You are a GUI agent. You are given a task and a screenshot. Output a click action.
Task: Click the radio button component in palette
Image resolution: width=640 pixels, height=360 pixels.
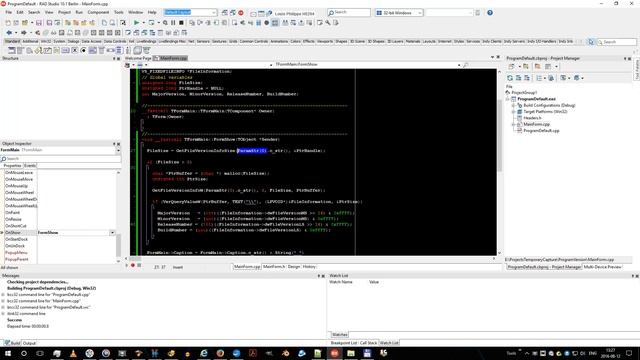(x=83, y=50)
